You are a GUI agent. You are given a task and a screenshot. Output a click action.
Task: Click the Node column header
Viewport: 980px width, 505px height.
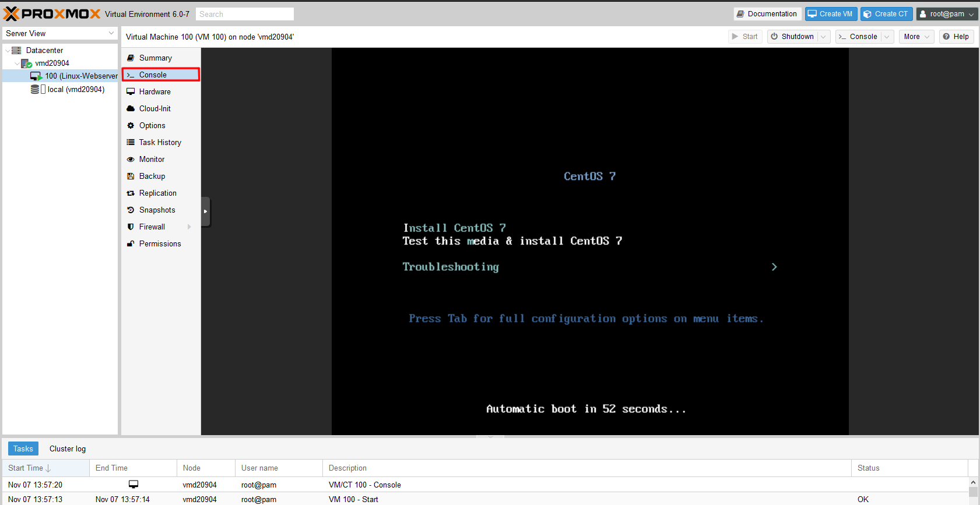206,468
